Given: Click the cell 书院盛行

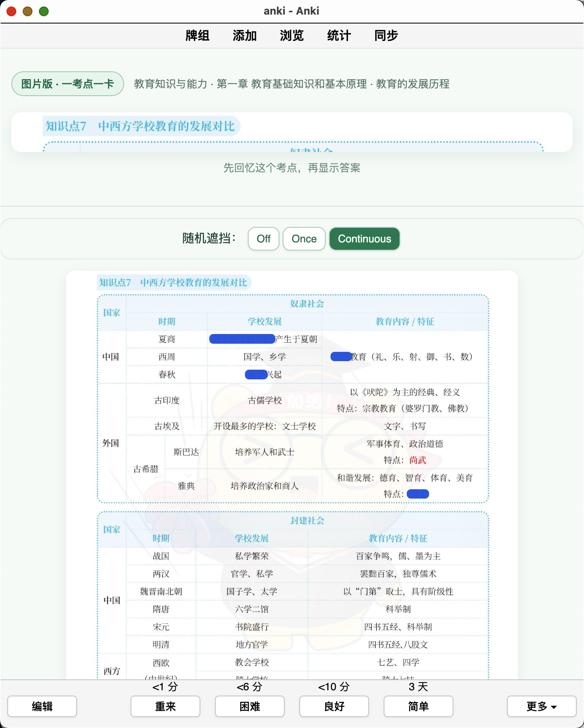Looking at the screenshot, I should (252, 627).
